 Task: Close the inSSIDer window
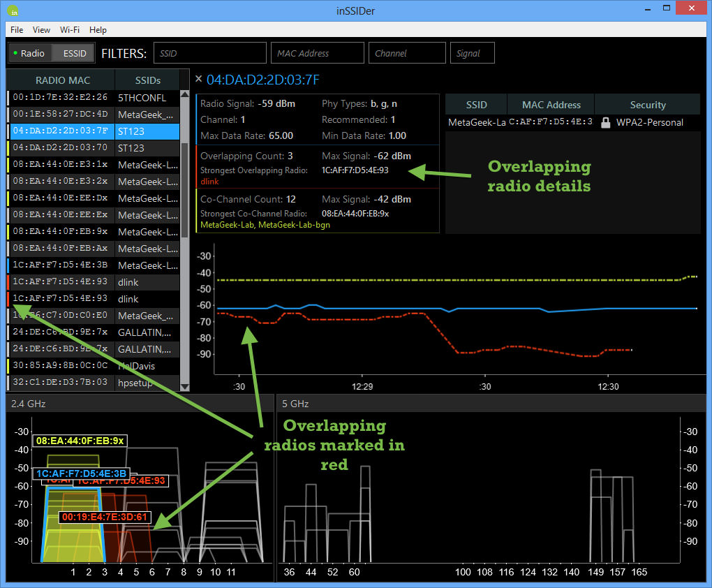click(x=692, y=8)
